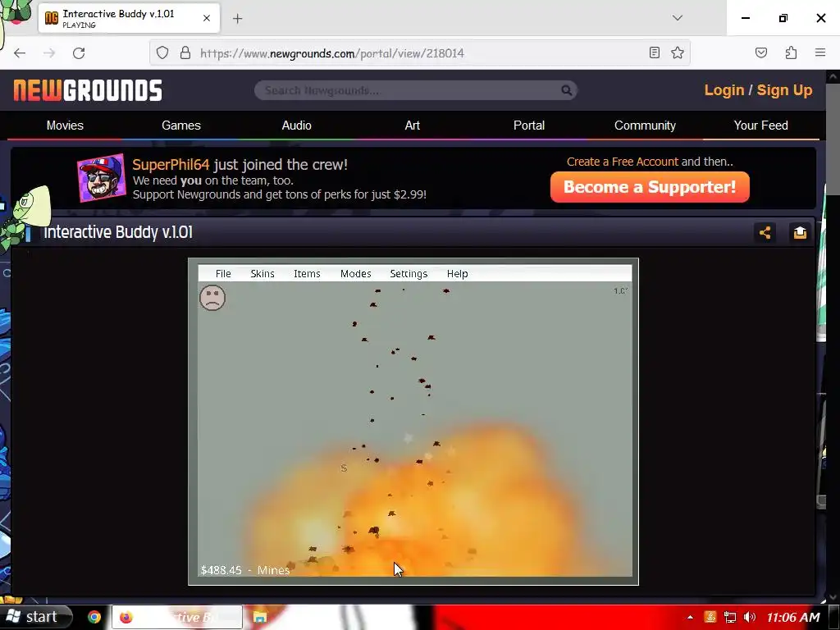This screenshot has height=630, width=840.
Task: Reload the page with the refresh icon
Action: click(x=79, y=52)
